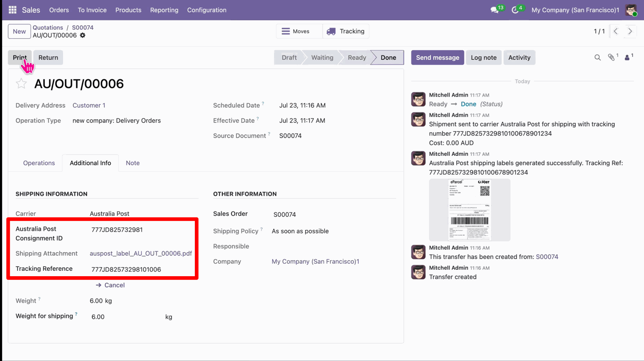Open the Moves smart button
Screen dimensions: 644x361
pos(299,31)
